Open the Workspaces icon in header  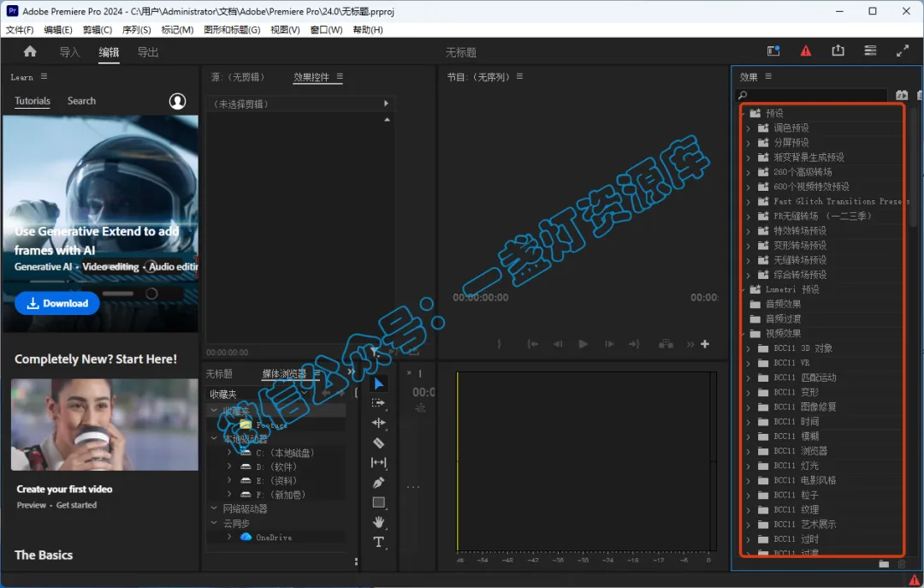pyautogui.click(x=773, y=51)
